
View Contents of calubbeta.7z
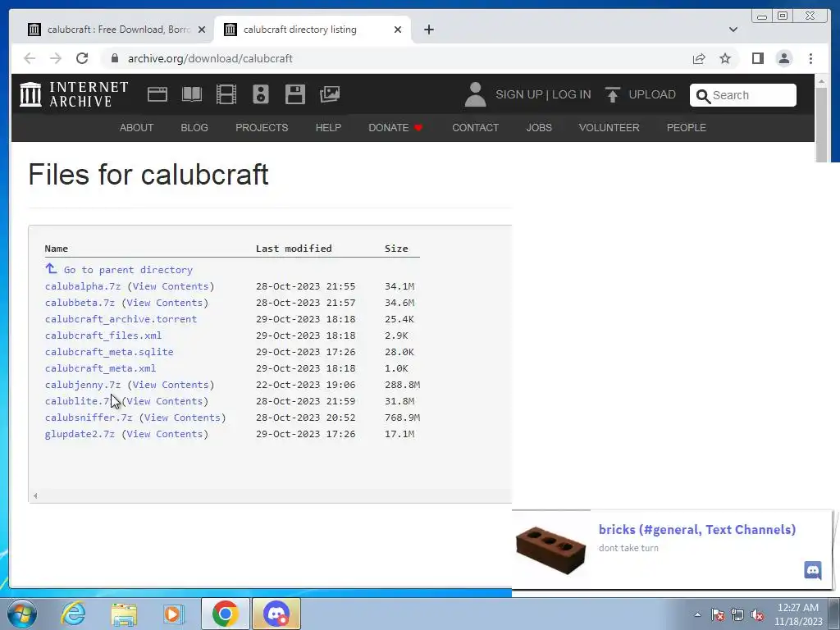(x=165, y=303)
